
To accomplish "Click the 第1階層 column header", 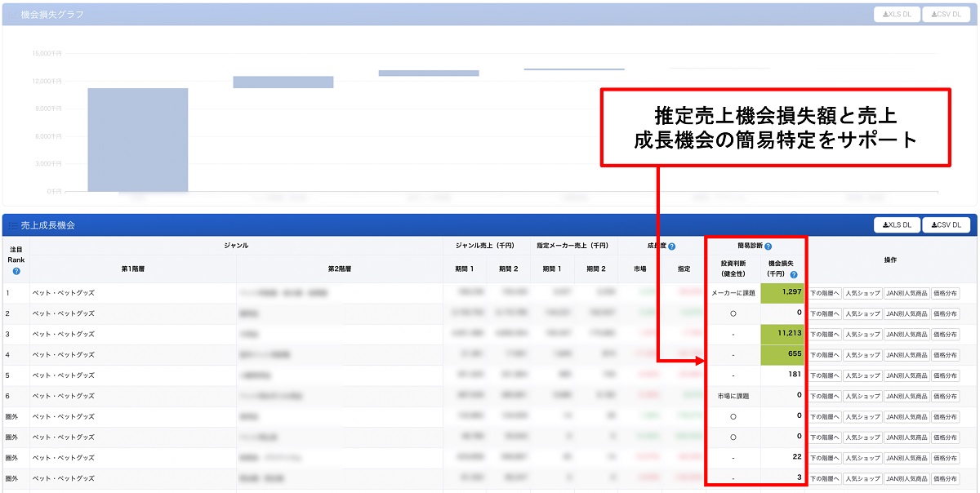I will pos(132,269).
